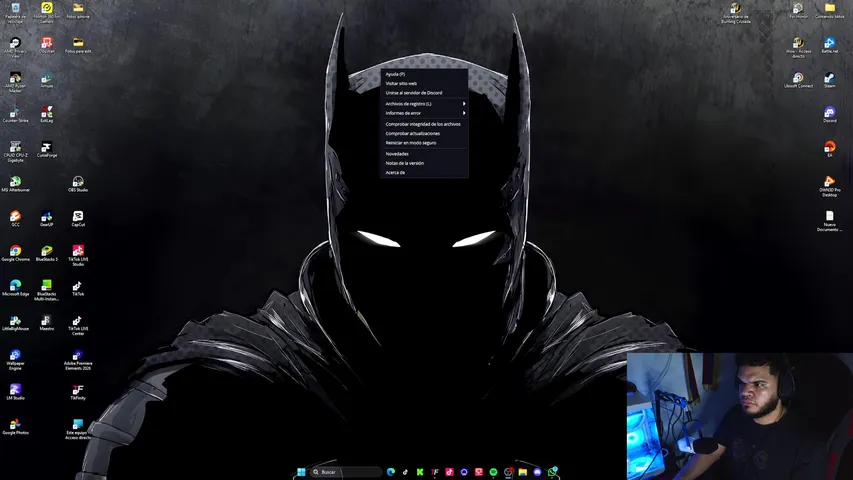Select the OWN3D Pro Desktop icon

click(x=830, y=186)
